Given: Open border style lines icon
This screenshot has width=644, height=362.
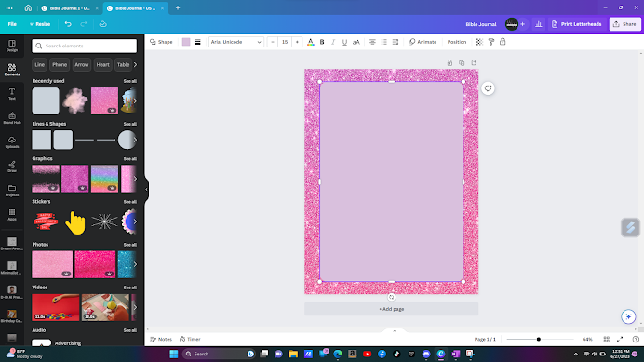Looking at the screenshot, I should pos(197,42).
